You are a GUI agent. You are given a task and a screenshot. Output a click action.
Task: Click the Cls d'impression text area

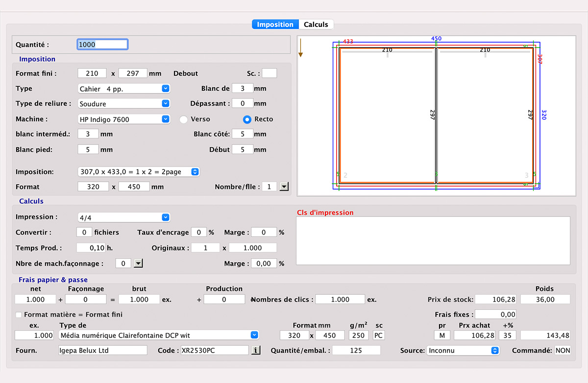pyautogui.click(x=433, y=240)
